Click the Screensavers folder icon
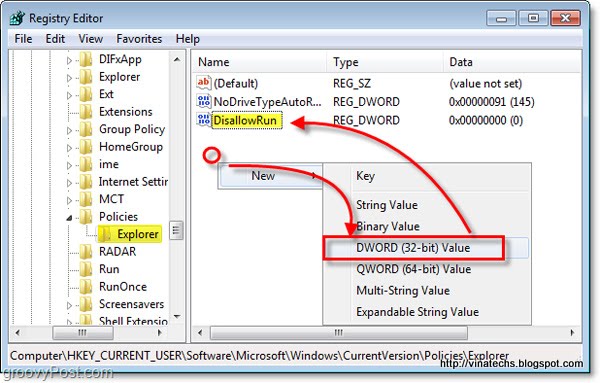The image size is (600, 383). tap(86, 304)
